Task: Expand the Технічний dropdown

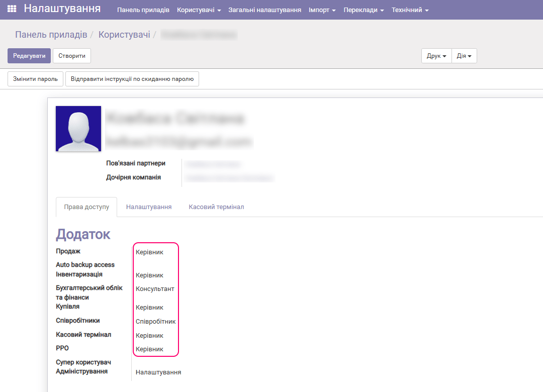Action: (410, 9)
